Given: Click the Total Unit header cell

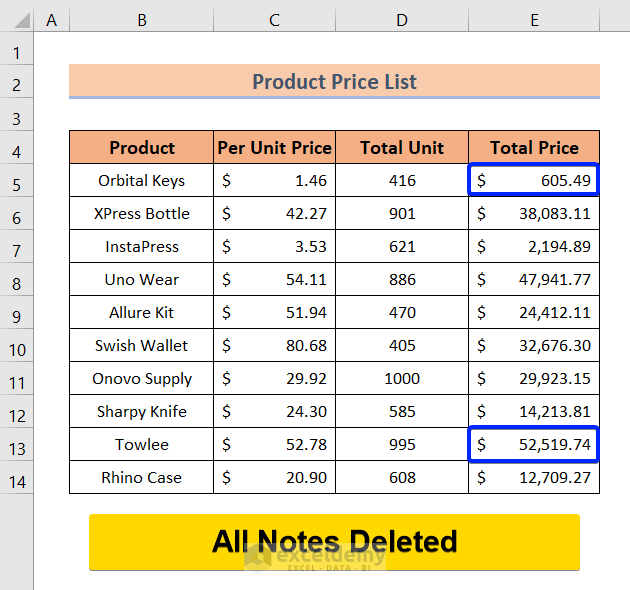Looking at the screenshot, I should [x=401, y=148].
